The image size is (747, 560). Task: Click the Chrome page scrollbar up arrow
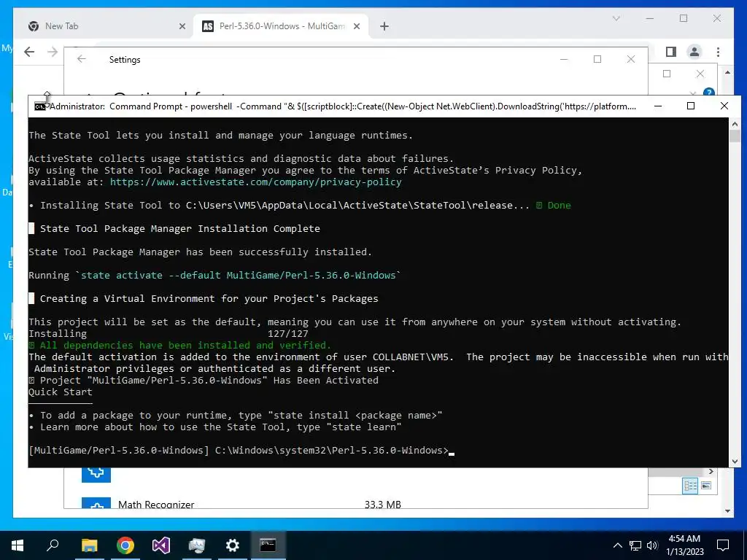tap(727, 72)
